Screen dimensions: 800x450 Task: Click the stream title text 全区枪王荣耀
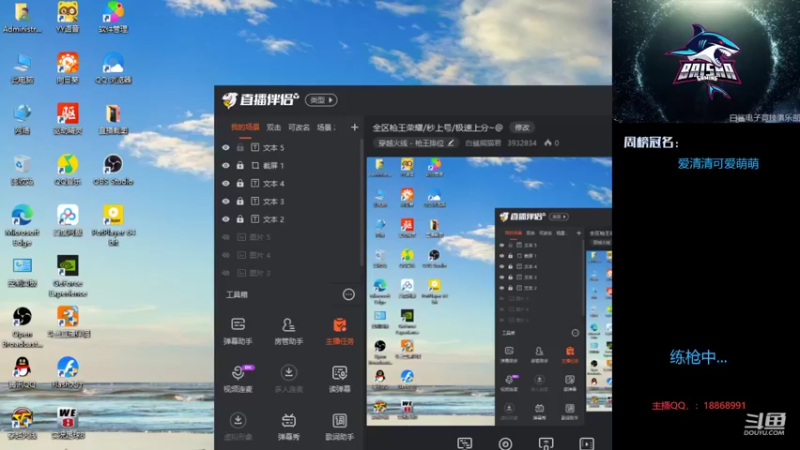tap(438, 128)
